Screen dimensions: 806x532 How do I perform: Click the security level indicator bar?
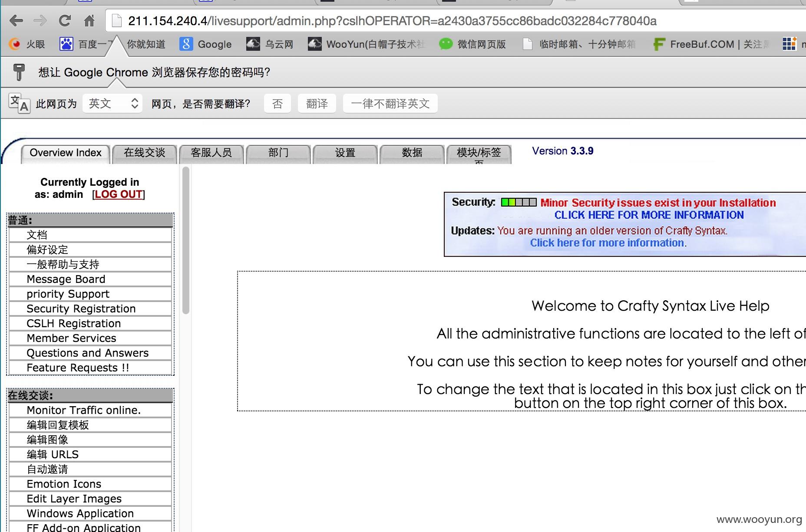519,202
